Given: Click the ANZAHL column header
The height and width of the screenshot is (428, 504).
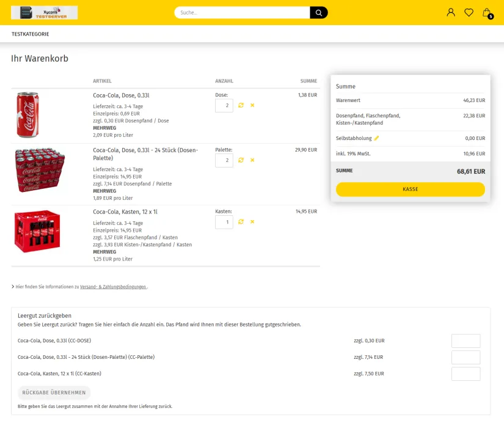Looking at the screenshot, I should click(224, 81).
